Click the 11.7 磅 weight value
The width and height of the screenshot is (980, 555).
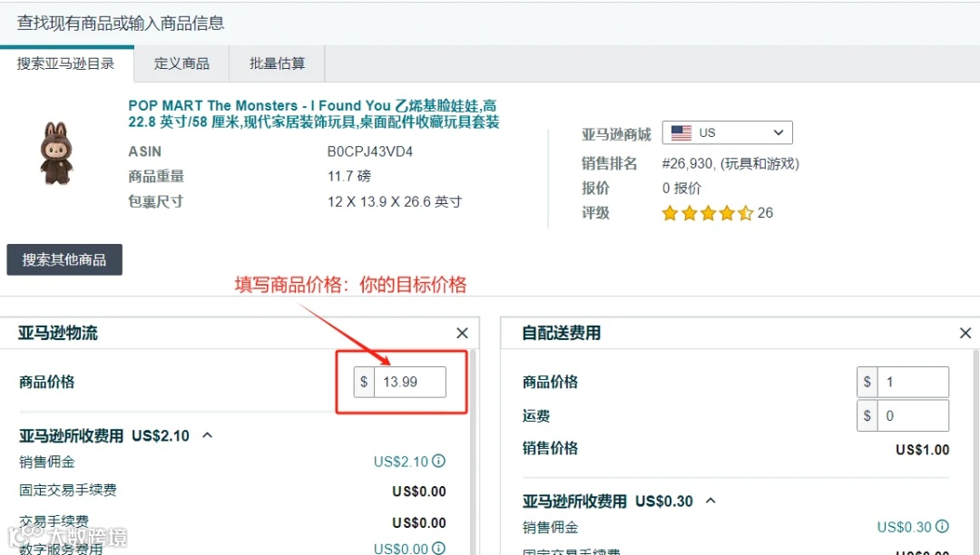[349, 177]
